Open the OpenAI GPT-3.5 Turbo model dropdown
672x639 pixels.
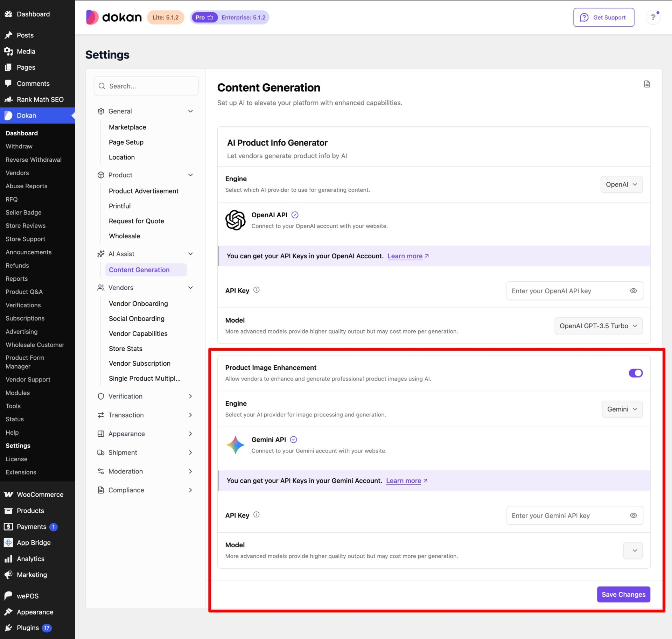click(x=598, y=326)
